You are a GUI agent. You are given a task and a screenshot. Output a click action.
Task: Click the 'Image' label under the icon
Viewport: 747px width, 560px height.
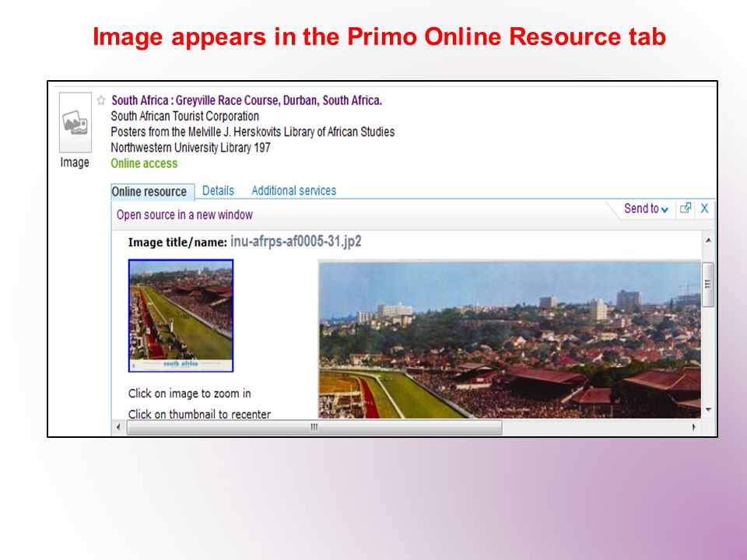tap(75, 163)
